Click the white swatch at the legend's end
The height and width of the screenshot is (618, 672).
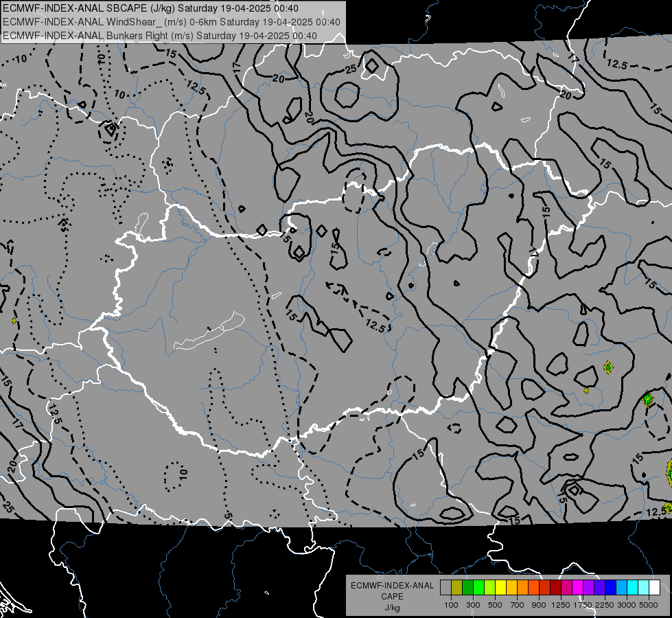pyautogui.click(x=654, y=588)
